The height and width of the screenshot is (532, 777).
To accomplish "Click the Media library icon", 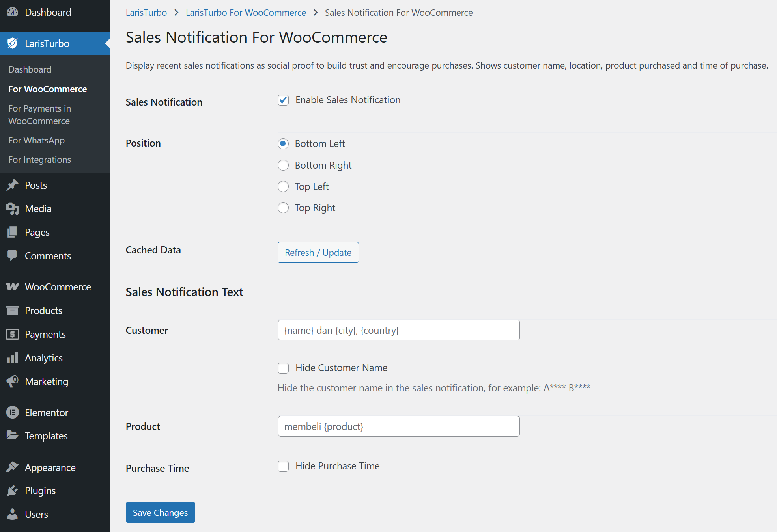I will pos(12,208).
